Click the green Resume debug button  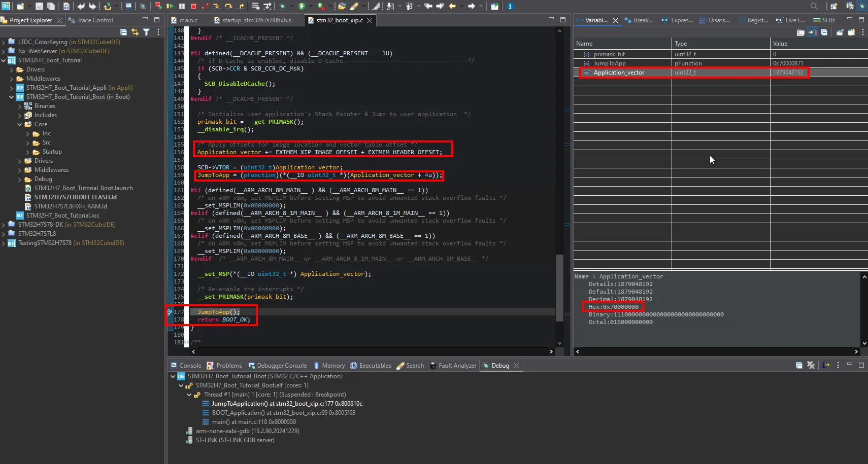point(170,6)
